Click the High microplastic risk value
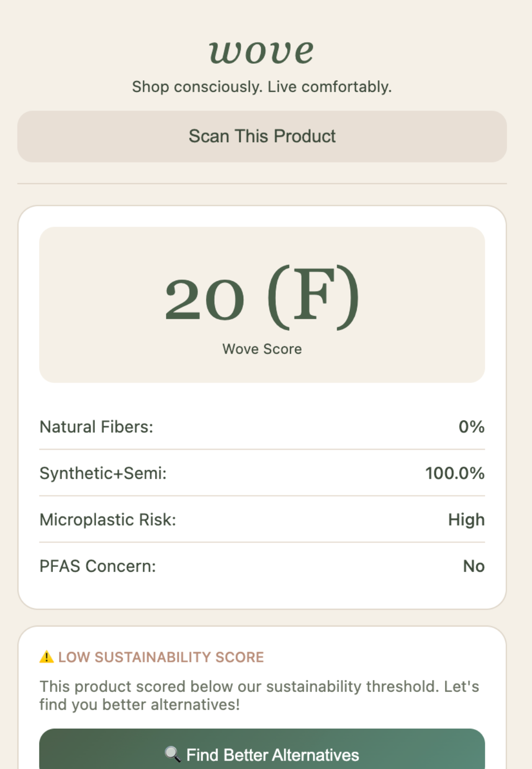The height and width of the screenshot is (769, 532). click(x=466, y=519)
